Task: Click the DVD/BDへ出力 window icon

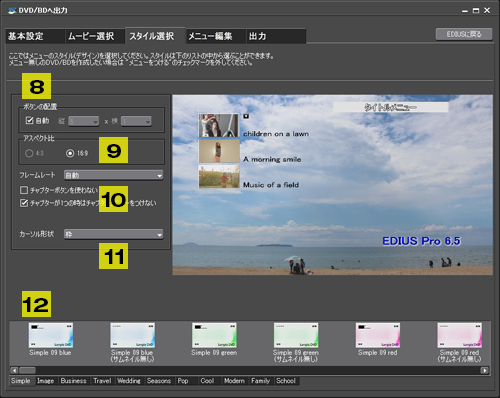Action: pos(12,10)
